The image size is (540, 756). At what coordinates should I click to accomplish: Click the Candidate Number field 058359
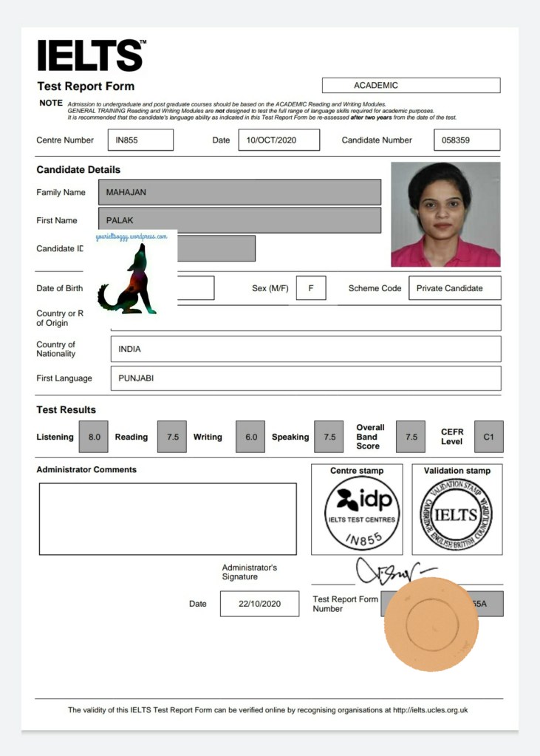467,140
